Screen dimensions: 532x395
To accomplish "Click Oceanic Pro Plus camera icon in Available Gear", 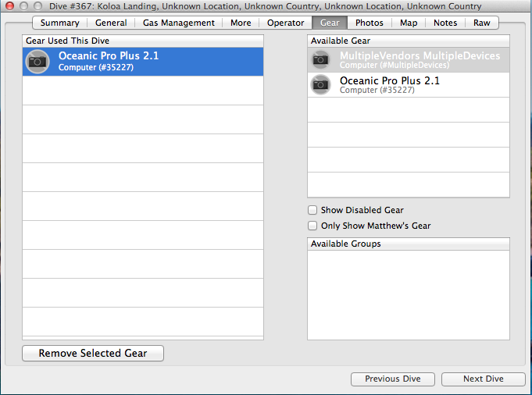I will (x=321, y=85).
